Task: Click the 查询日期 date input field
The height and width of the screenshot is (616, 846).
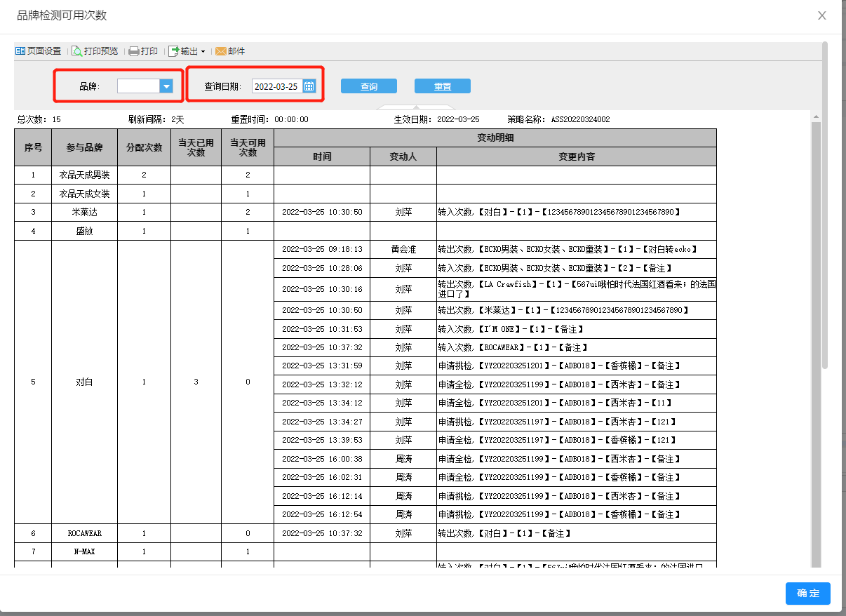Action: [x=276, y=86]
